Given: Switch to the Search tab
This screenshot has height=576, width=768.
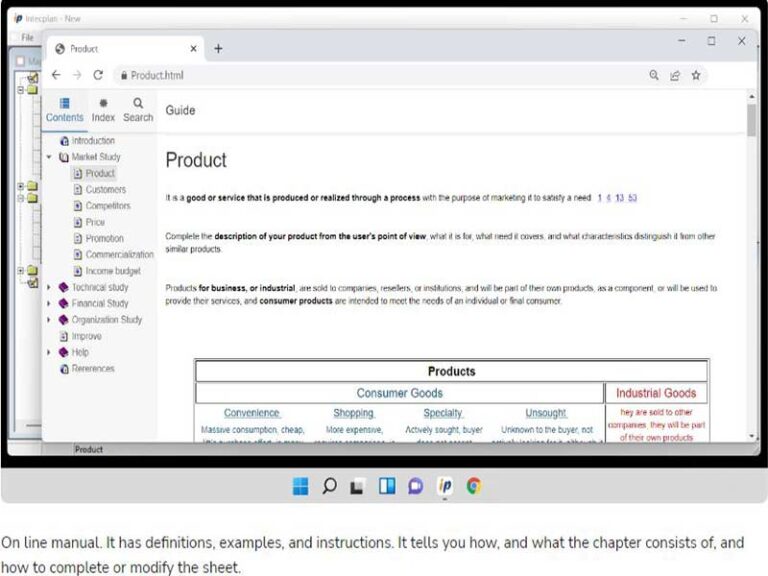Looking at the screenshot, I should [138, 110].
